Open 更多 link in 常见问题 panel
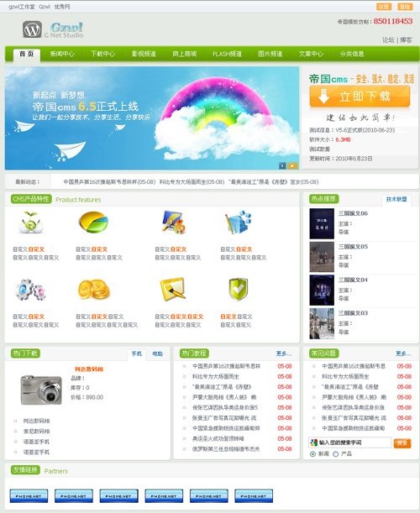Image resolution: width=420 pixels, height=513 pixels. [x=403, y=353]
